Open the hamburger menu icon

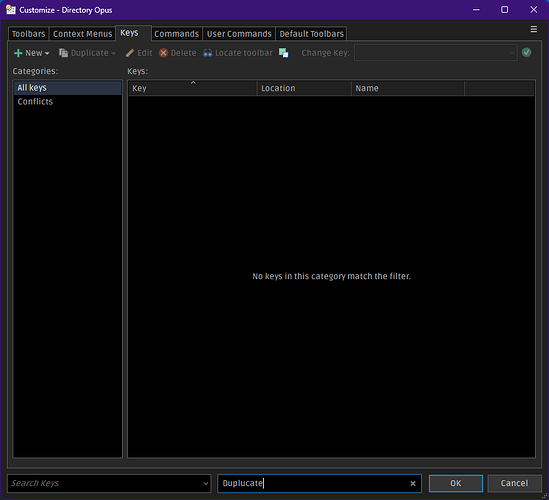(534, 29)
